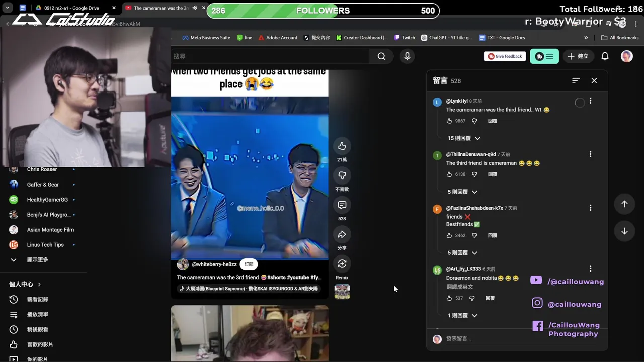Like @LynkHyl's comment
The image size is (644, 362).
point(449,121)
